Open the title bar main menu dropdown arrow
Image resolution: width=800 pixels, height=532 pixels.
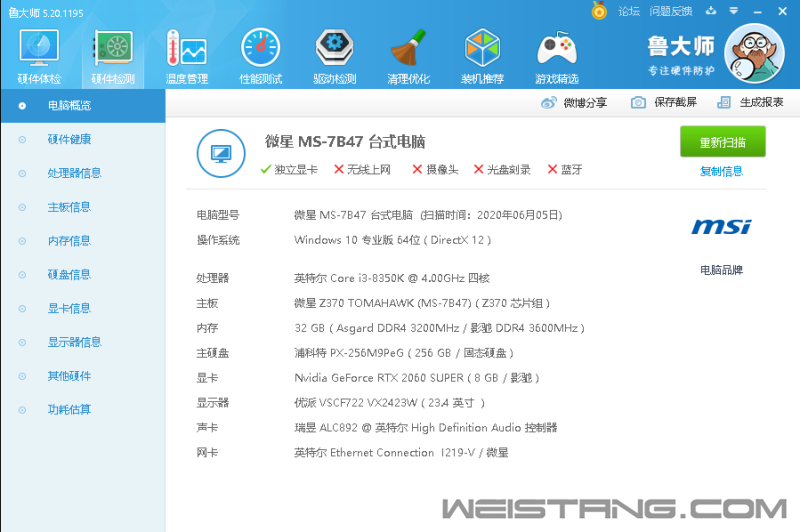coord(734,11)
